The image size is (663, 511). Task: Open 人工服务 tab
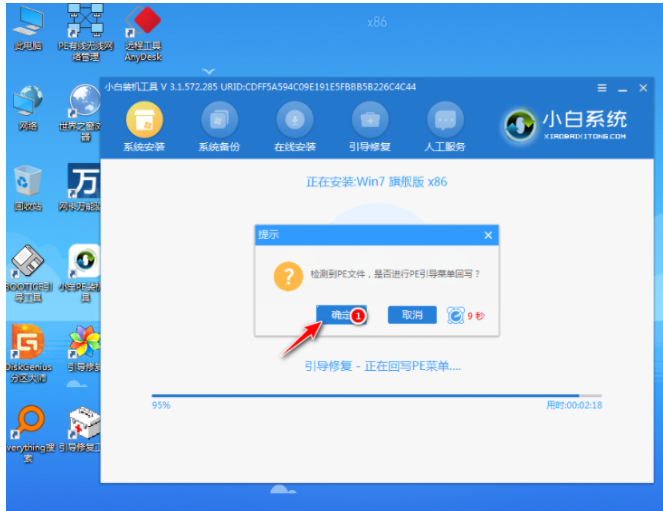tap(445, 126)
